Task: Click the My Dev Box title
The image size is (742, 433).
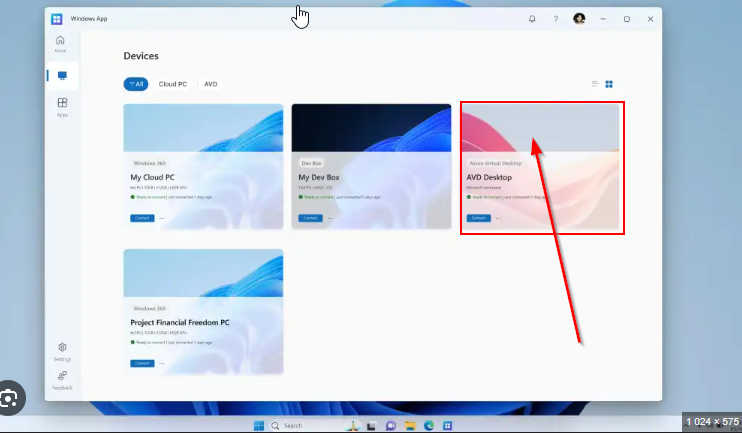Action: 318,177
